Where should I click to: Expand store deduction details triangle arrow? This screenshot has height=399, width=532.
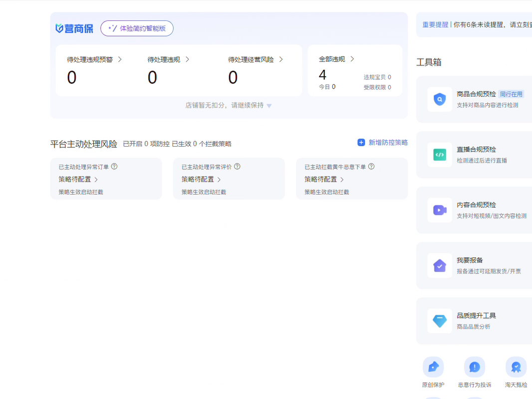tap(269, 106)
